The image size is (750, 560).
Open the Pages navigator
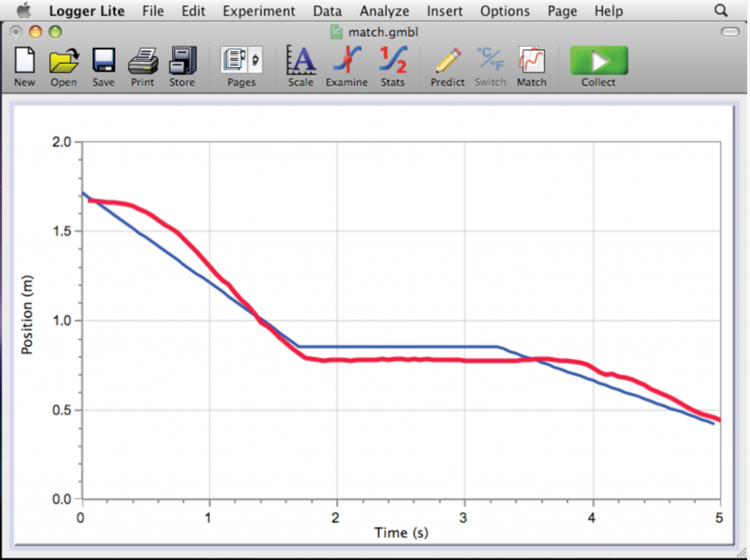coord(241,66)
